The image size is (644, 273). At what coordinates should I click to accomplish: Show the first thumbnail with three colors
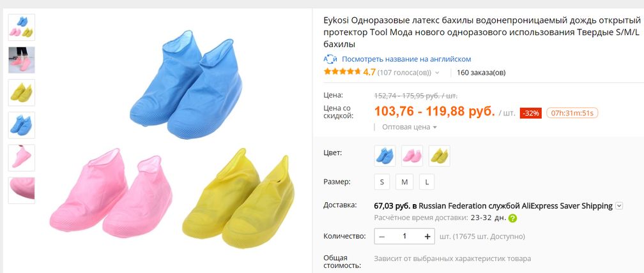click(22, 27)
